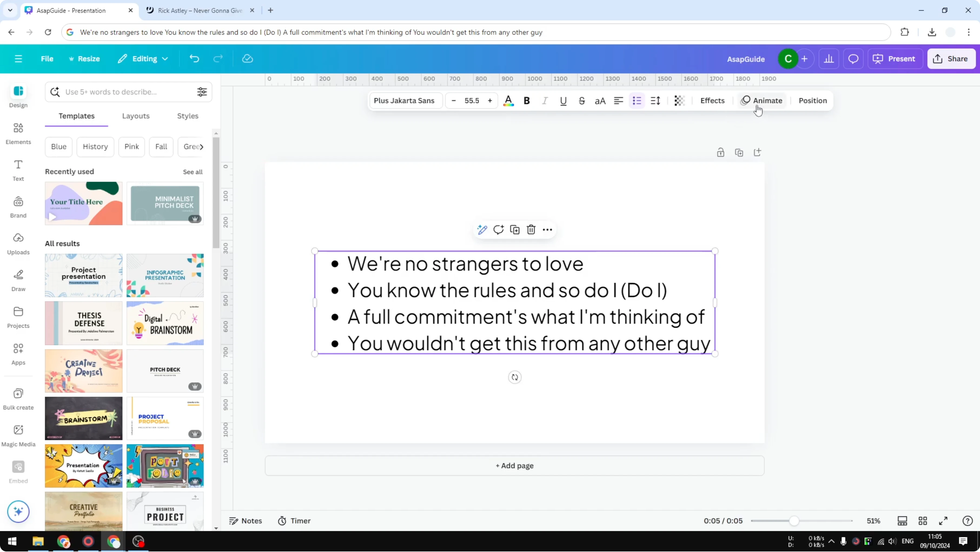
Task: Toggle bulleted list formatting
Action: click(637, 100)
